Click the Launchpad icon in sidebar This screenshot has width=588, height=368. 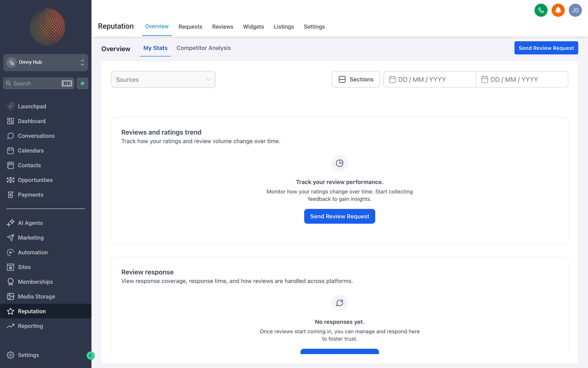tap(10, 106)
